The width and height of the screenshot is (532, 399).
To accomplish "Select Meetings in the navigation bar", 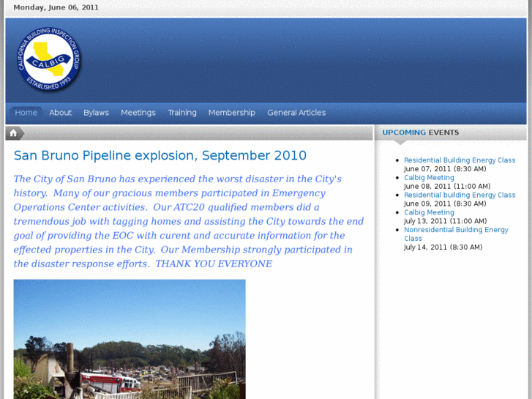I will pyautogui.click(x=138, y=113).
